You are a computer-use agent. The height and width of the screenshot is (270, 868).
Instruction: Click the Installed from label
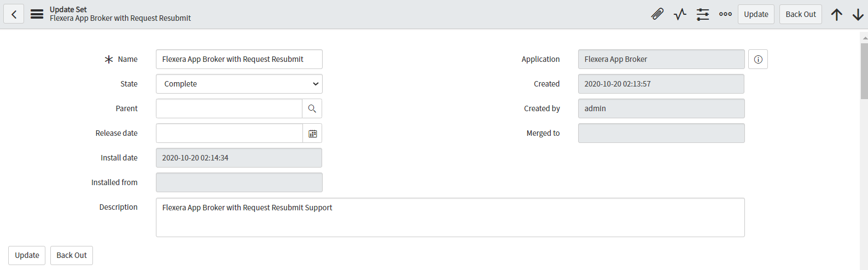[x=114, y=182]
